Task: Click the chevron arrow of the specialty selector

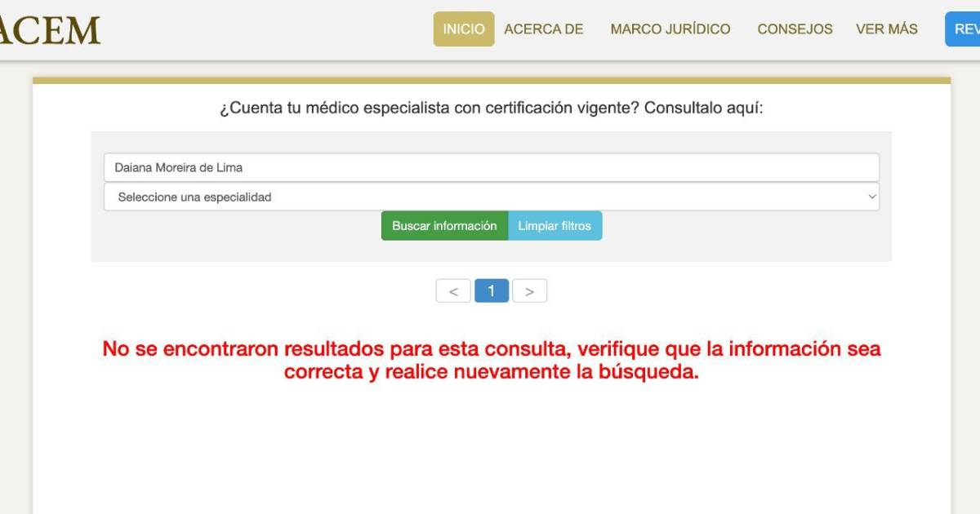Action: click(x=871, y=197)
